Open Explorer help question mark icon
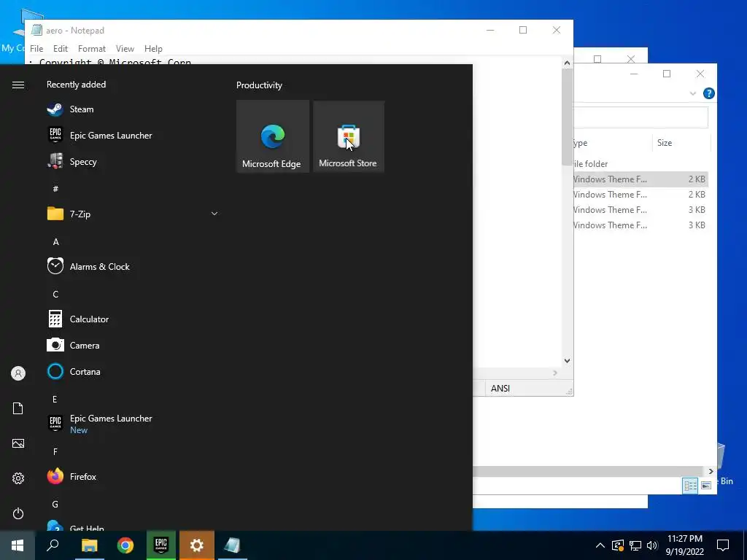Screen dimensions: 747x560 click(708, 93)
